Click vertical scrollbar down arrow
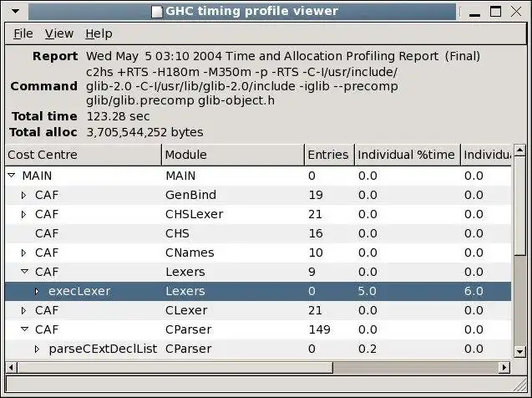Screen dimensions: 532x398 coord(519,352)
